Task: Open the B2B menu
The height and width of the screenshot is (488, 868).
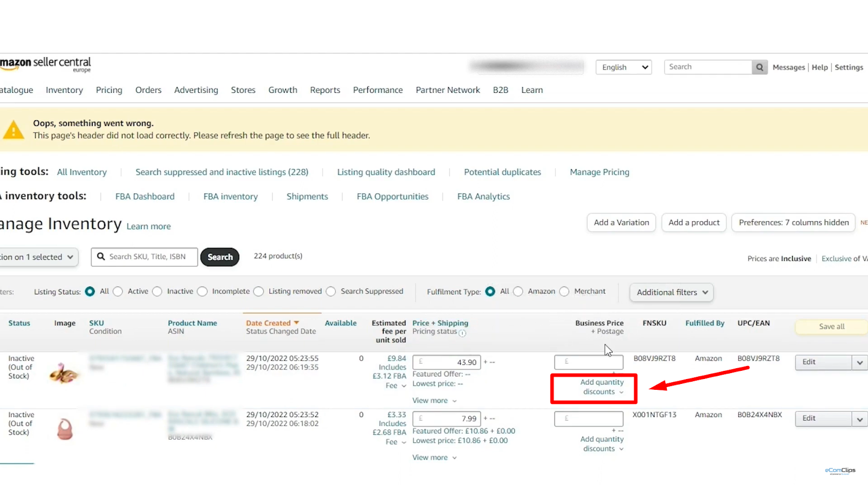Action: click(501, 90)
